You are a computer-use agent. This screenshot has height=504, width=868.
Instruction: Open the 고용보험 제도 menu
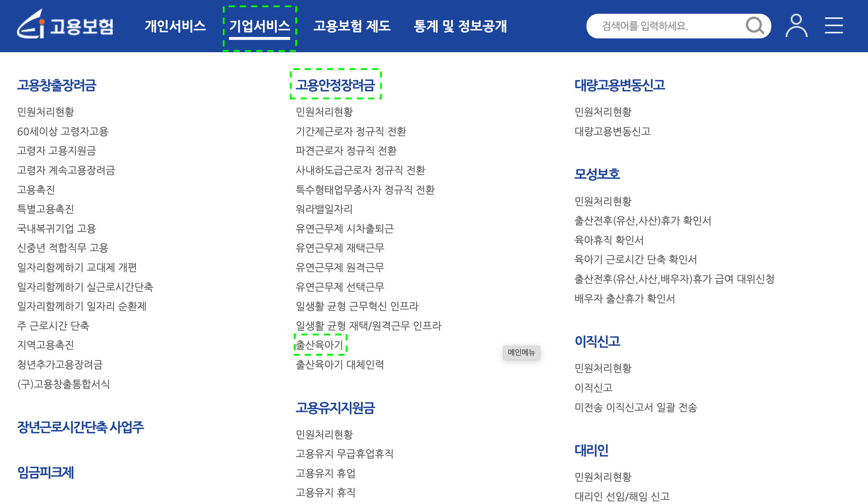tap(352, 26)
